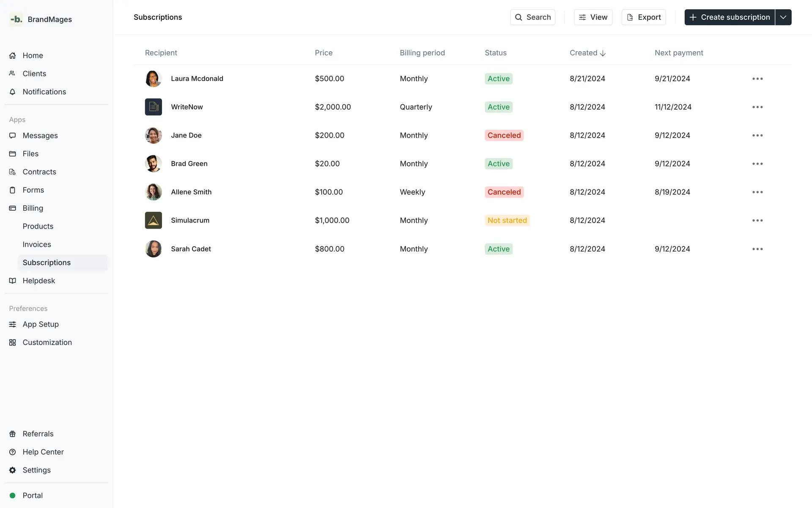Viewport: 812px width, 508px height.
Task: Click the BrandMages logo icon
Action: (x=16, y=19)
